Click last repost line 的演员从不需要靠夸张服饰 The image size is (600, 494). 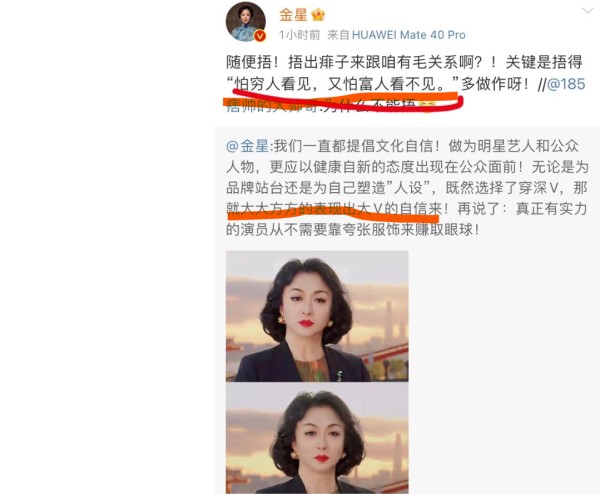(352, 230)
